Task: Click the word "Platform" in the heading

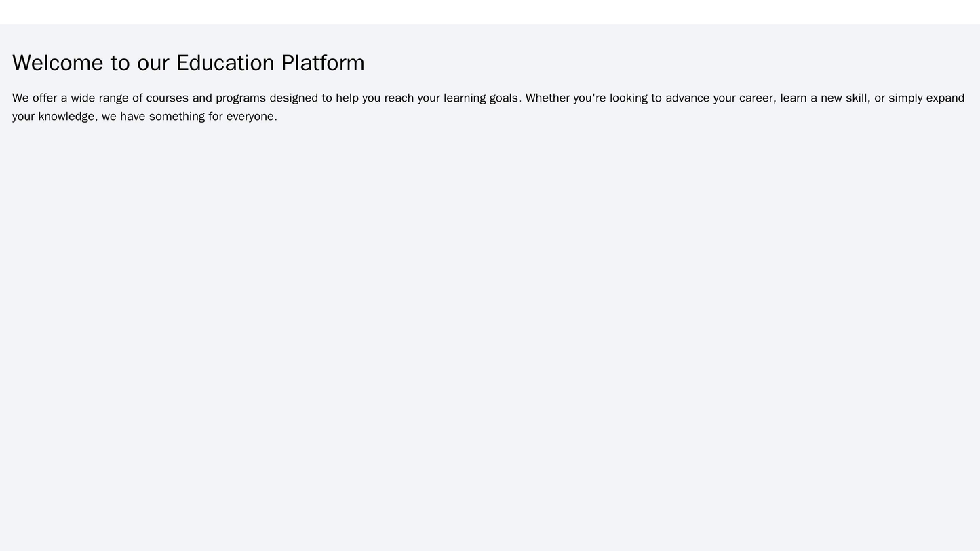Action: (x=323, y=63)
